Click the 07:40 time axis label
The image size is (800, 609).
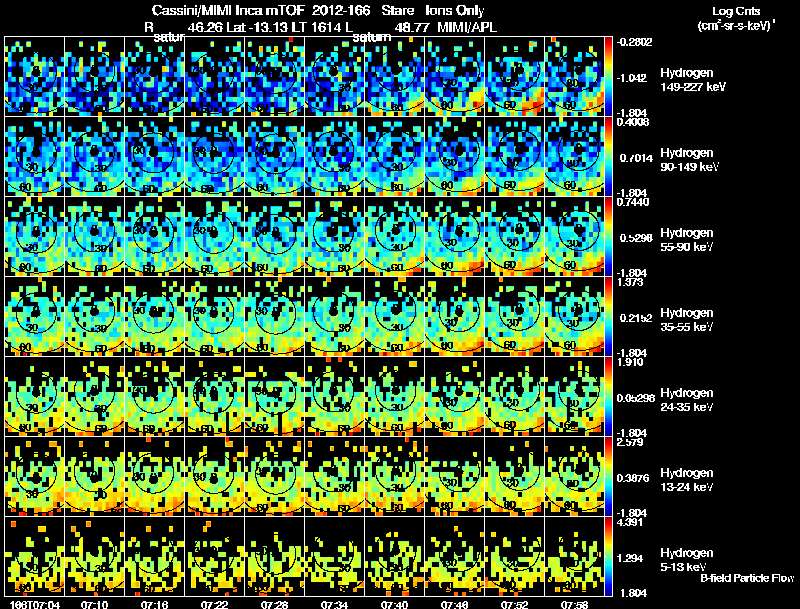point(394,605)
